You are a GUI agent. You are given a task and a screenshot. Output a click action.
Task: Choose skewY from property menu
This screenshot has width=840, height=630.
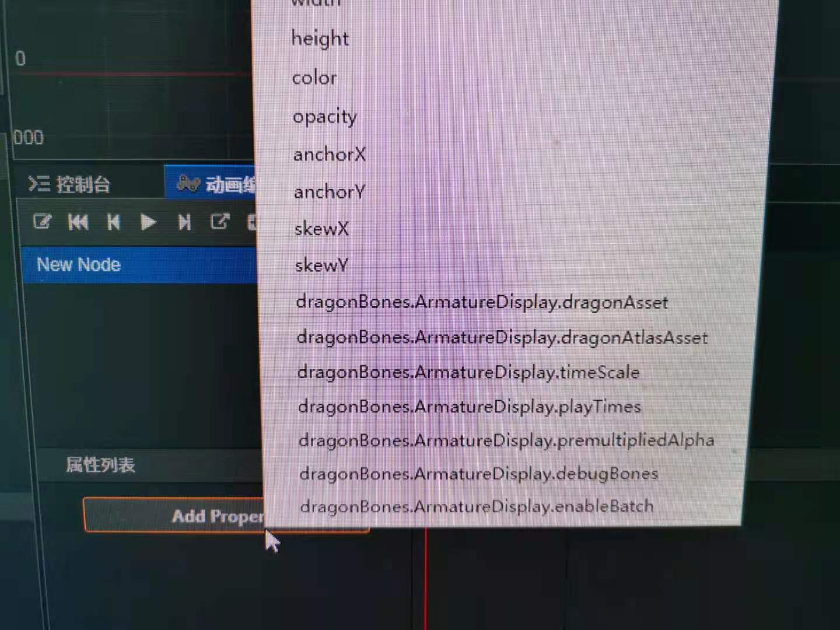pos(321,265)
